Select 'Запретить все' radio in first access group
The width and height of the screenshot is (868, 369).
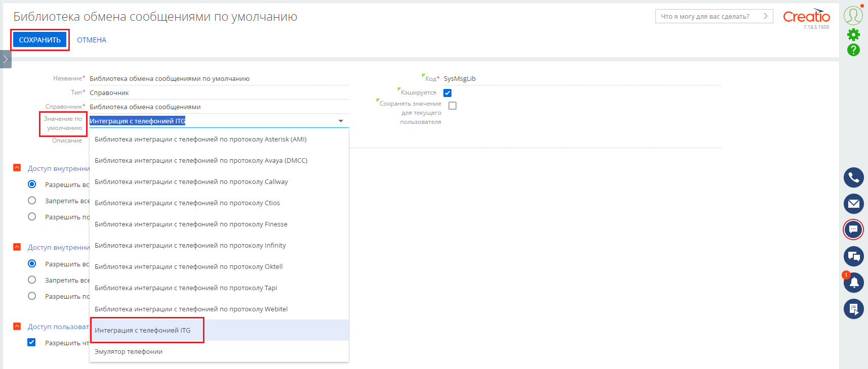[32, 201]
